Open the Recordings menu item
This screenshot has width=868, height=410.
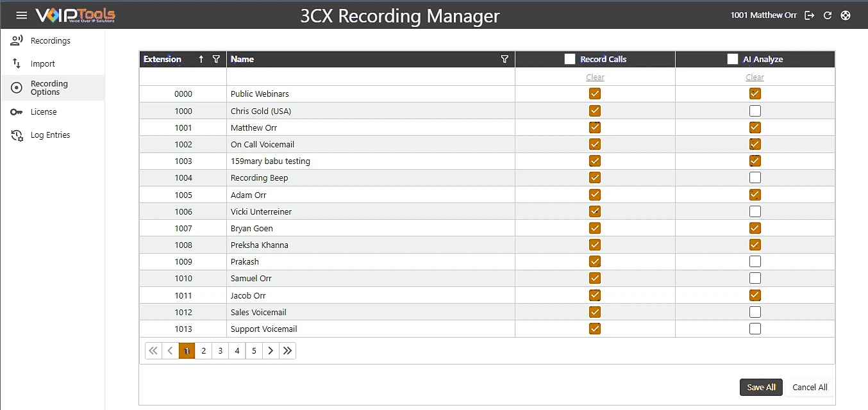pyautogui.click(x=52, y=41)
